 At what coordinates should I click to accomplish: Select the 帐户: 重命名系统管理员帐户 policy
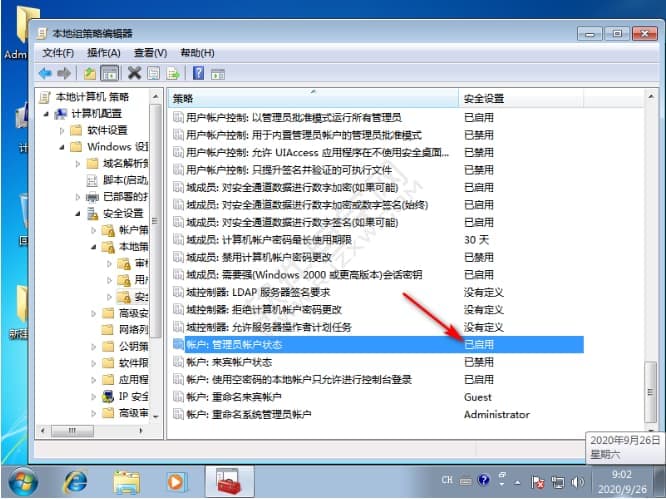pyautogui.click(x=250, y=414)
